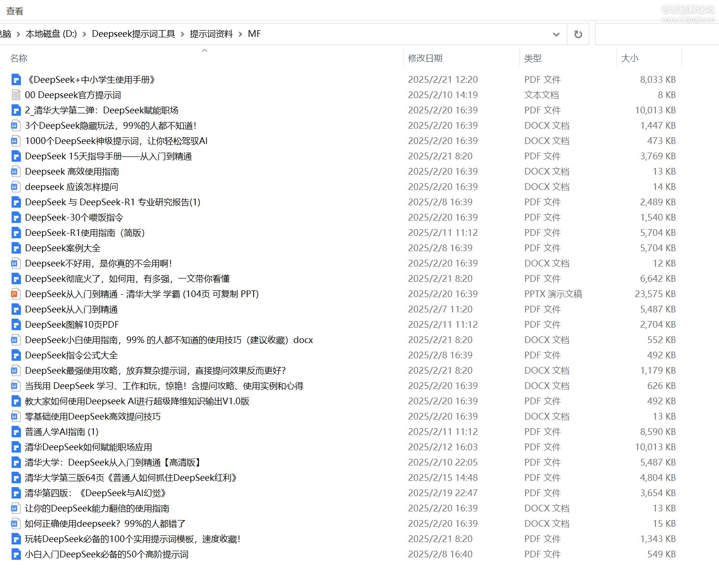The image size is (719, 588).
Task: Select file 清华大学第三版64页 普通人如何抓住DeepSeek红利
Action: tap(132, 477)
